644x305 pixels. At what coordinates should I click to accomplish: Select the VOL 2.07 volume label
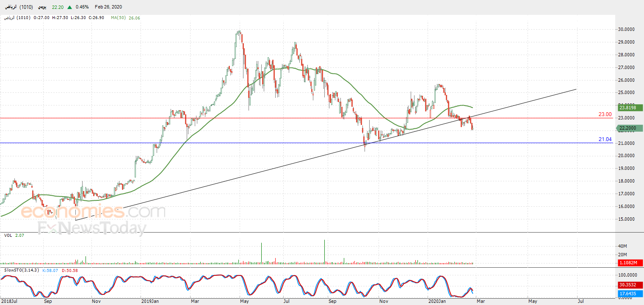point(14,235)
